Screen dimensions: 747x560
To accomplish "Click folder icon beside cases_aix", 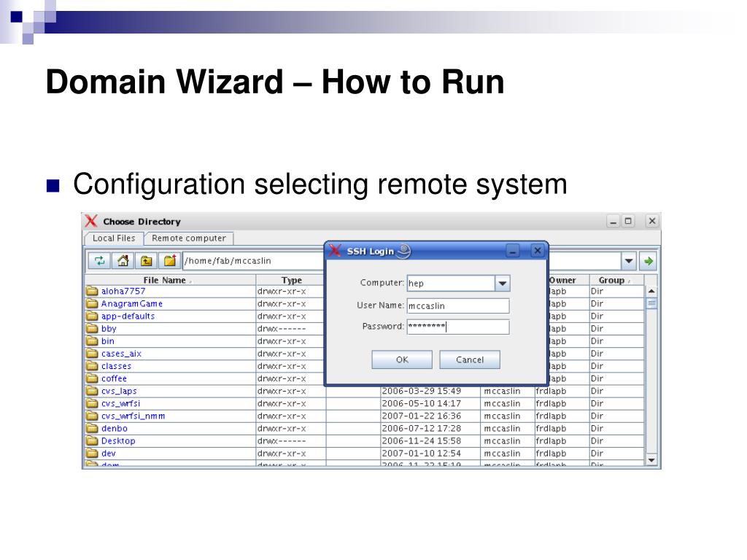I will [x=92, y=354].
